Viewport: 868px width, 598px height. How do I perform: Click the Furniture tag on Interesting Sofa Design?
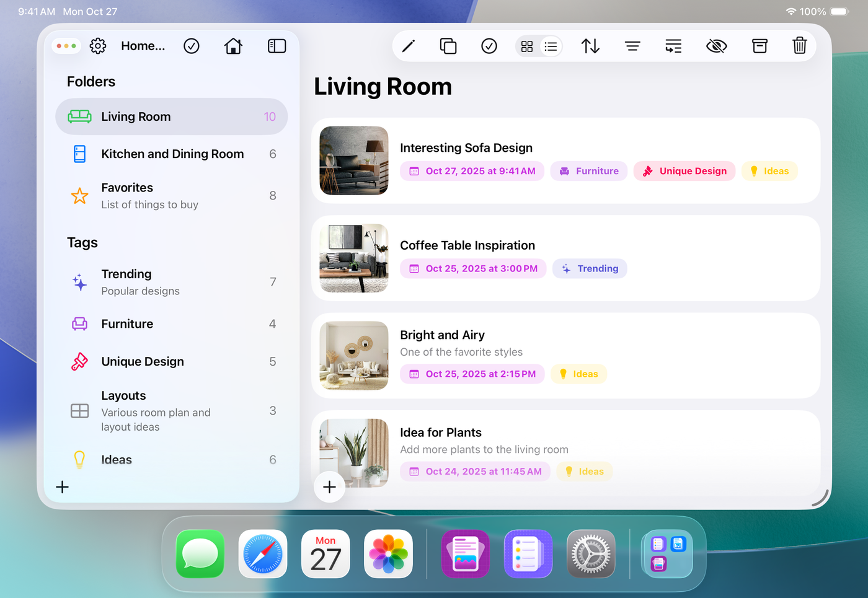(x=589, y=171)
